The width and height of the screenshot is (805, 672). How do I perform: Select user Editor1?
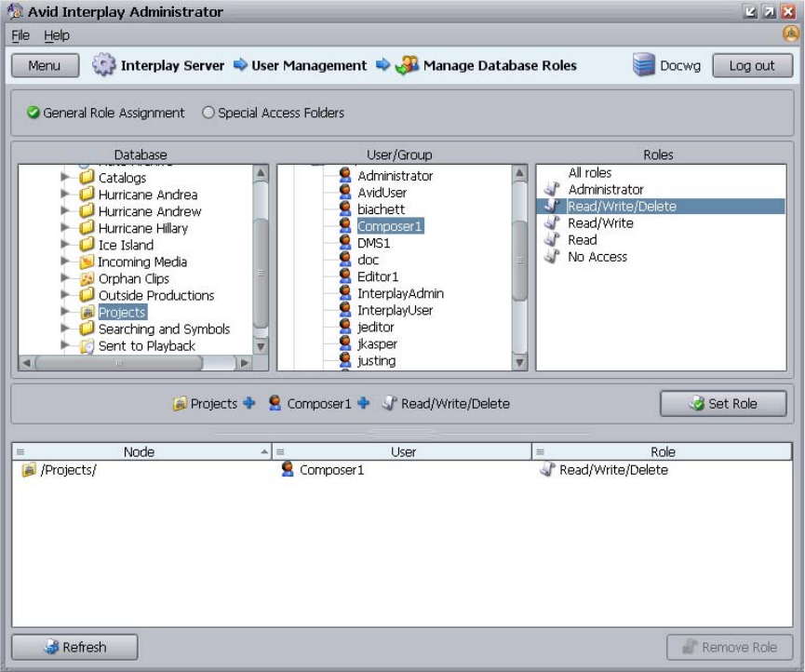(378, 276)
